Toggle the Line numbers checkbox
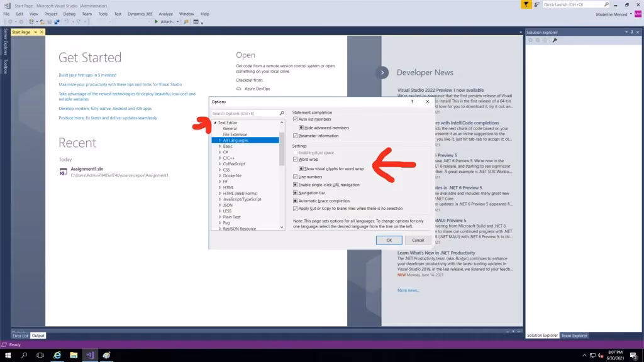 tap(296, 177)
